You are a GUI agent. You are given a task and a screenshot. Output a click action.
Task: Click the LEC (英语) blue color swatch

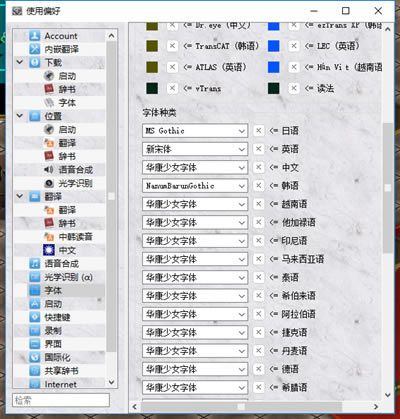click(x=274, y=46)
